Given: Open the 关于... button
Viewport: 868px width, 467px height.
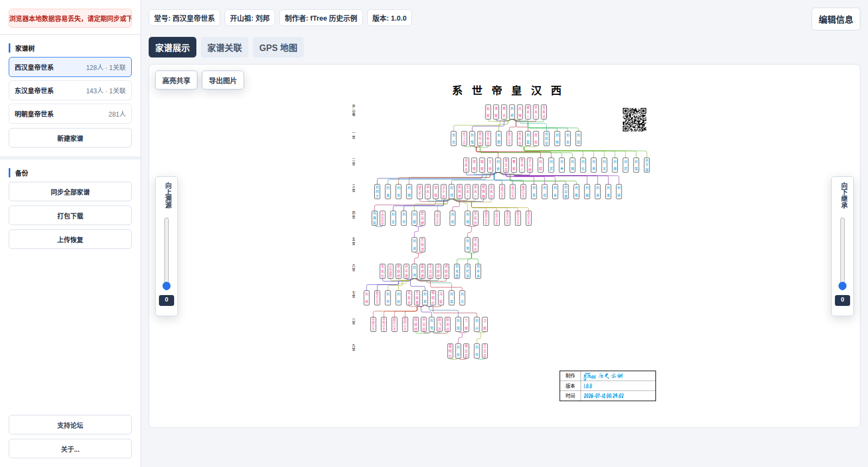Looking at the screenshot, I should [x=70, y=449].
